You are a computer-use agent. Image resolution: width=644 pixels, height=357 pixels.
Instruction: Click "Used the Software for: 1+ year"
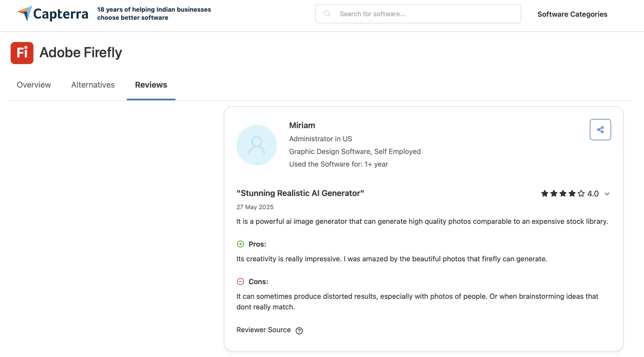[x=338, y=164]
